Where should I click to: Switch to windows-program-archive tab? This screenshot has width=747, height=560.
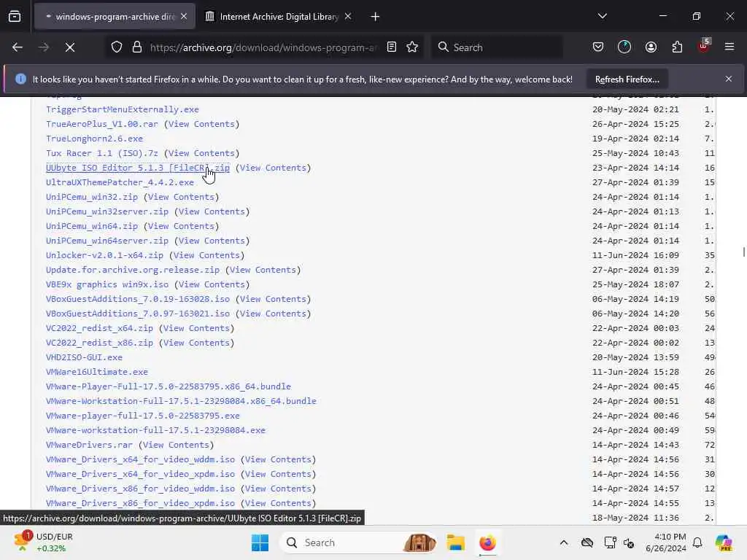(x=115, y=17)
